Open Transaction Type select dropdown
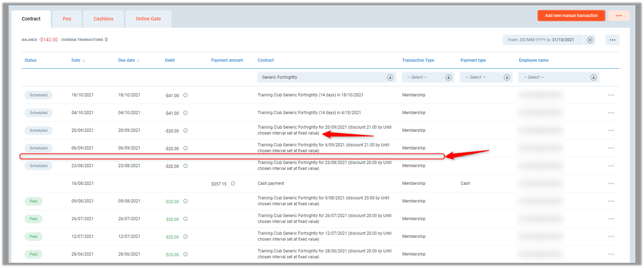Screen dimensions: 644x268 (448, 77)
